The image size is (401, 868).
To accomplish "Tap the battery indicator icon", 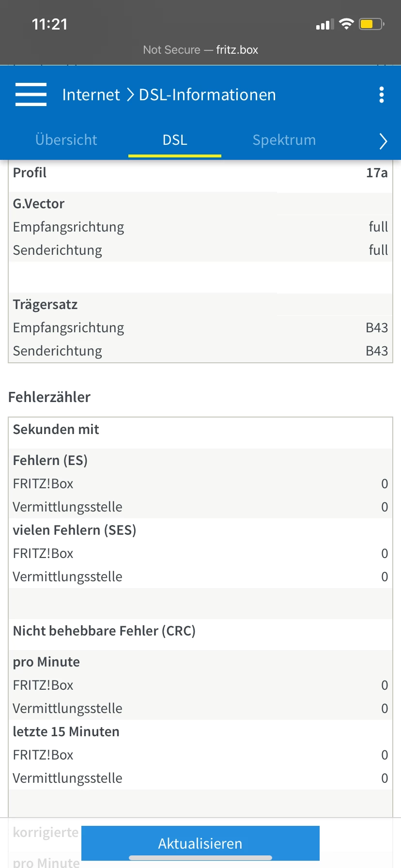I will click(x=371, y=24).
